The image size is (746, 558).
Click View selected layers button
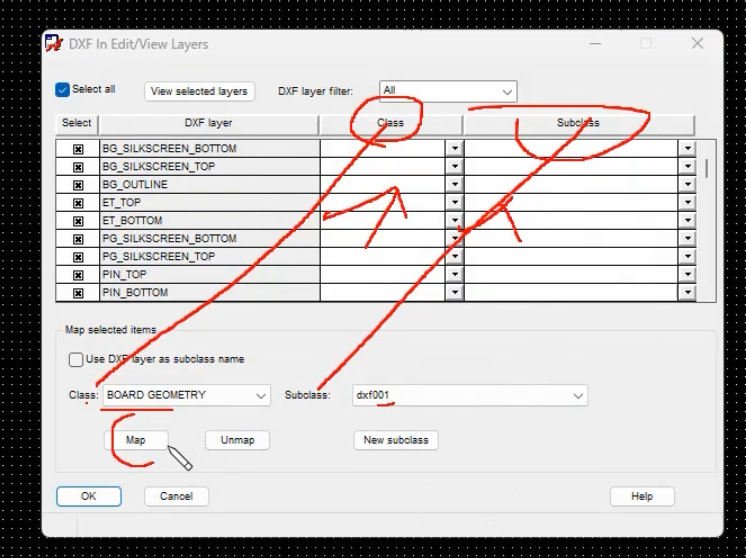[x=199, y=91]
